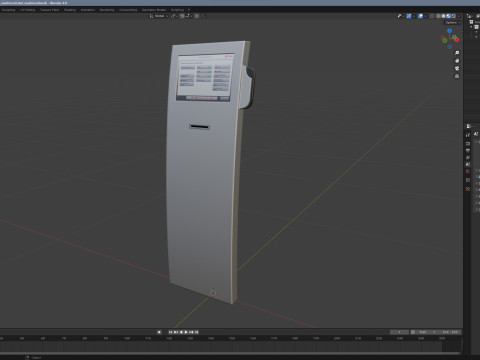
Task: Switch to solid viewport shading
Action: 443,16
